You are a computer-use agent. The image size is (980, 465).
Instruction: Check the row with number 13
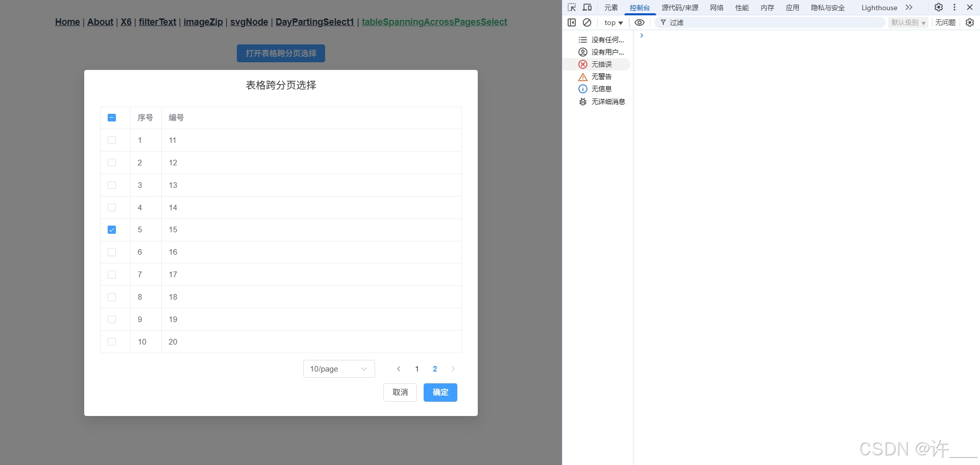click(112, 185)
